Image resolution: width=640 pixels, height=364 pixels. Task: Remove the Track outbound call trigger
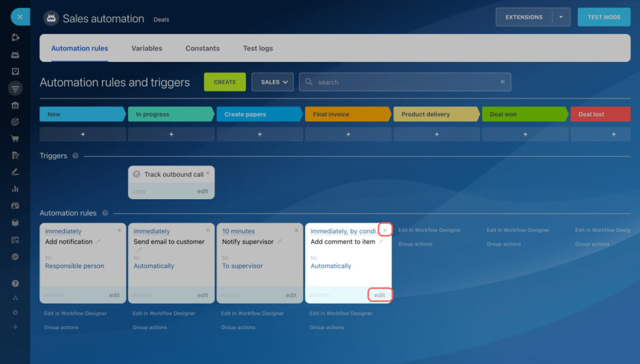click(x=207, y=173)
